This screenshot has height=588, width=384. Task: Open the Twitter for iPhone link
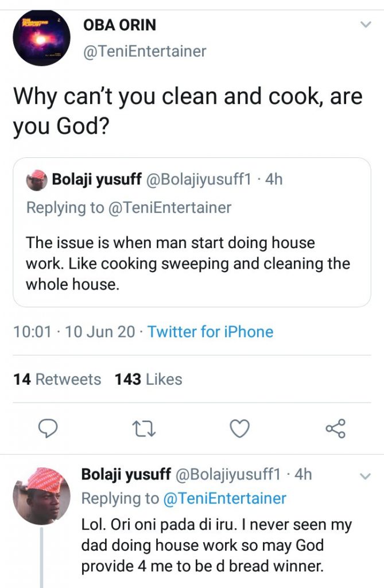pos(210,332)
